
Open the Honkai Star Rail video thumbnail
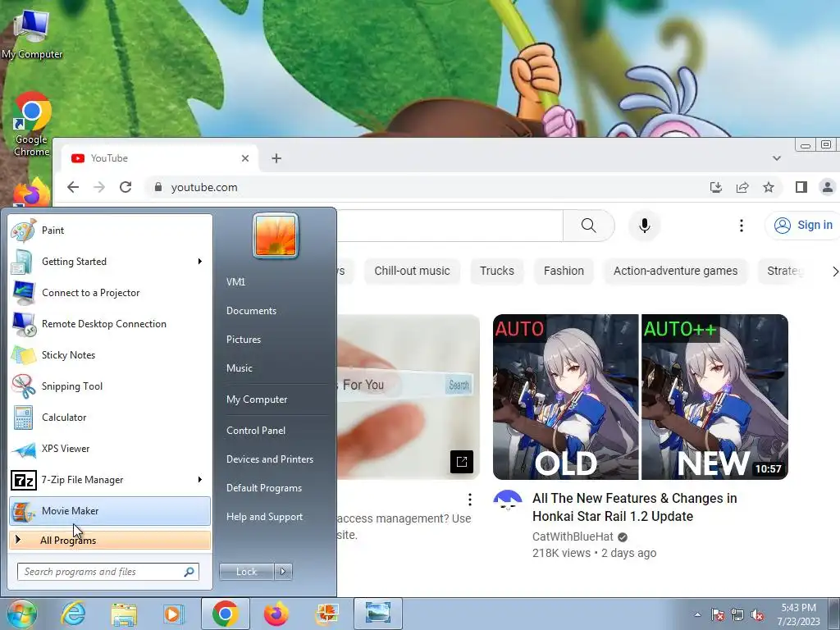click(x=640, y=397)
